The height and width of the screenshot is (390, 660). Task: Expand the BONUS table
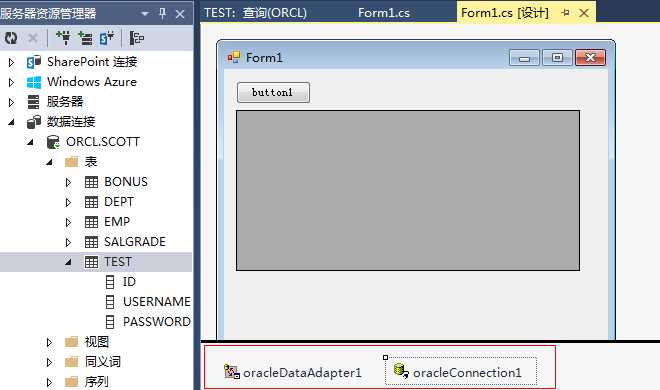[68, 183]
